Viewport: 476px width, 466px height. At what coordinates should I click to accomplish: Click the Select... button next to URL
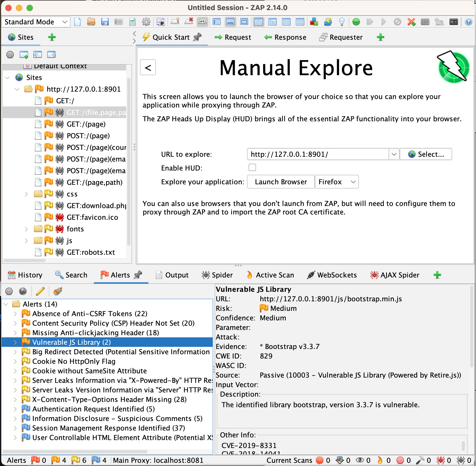(426, 154)
